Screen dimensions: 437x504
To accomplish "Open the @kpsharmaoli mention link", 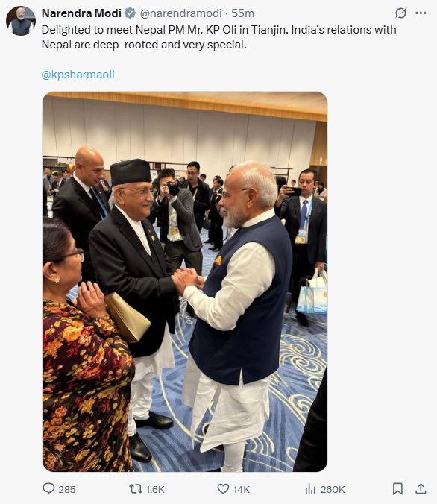I will [x=78, y=75].
